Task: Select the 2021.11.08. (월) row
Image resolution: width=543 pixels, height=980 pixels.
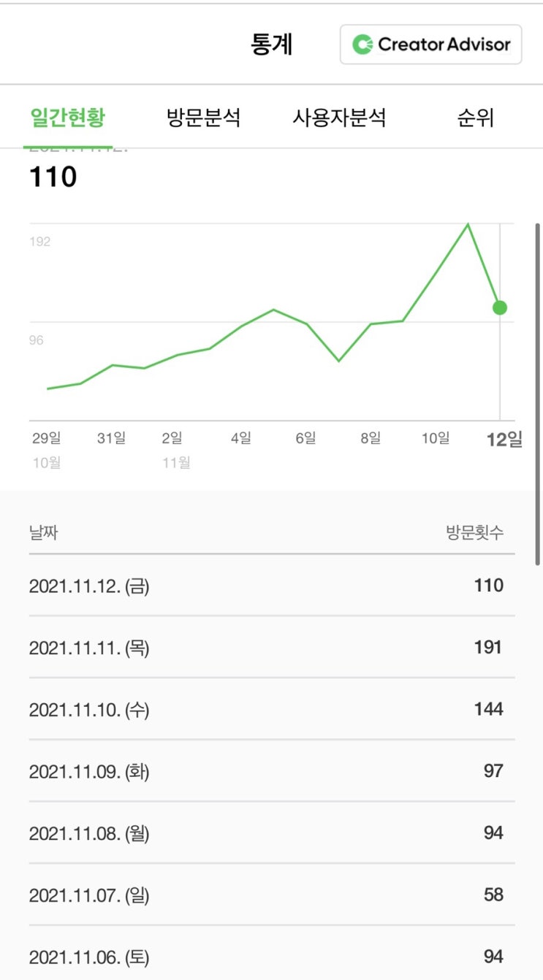Action: point(272,832)
